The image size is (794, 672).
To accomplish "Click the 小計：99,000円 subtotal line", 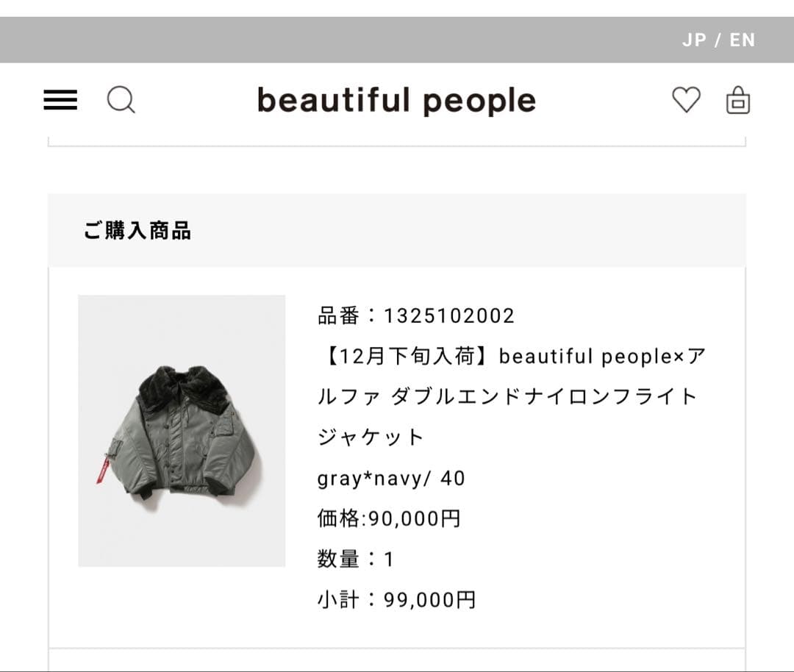I will 396,600.
